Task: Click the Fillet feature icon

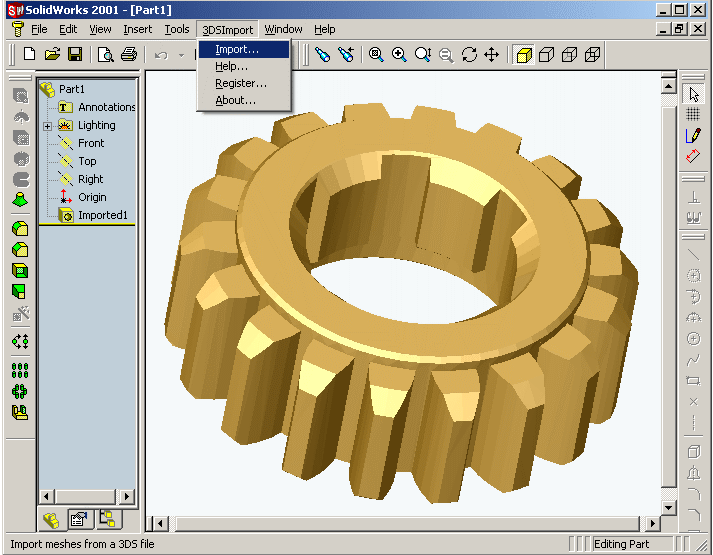Action: click(20, 228)
